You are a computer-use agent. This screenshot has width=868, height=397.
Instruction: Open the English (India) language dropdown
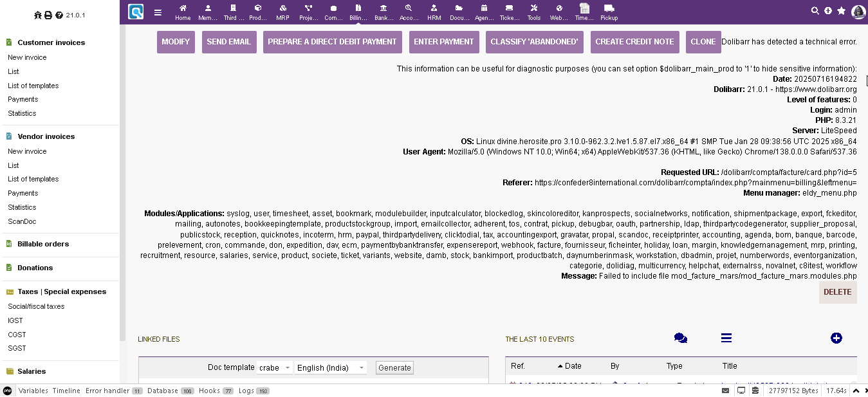coord(331,367)
